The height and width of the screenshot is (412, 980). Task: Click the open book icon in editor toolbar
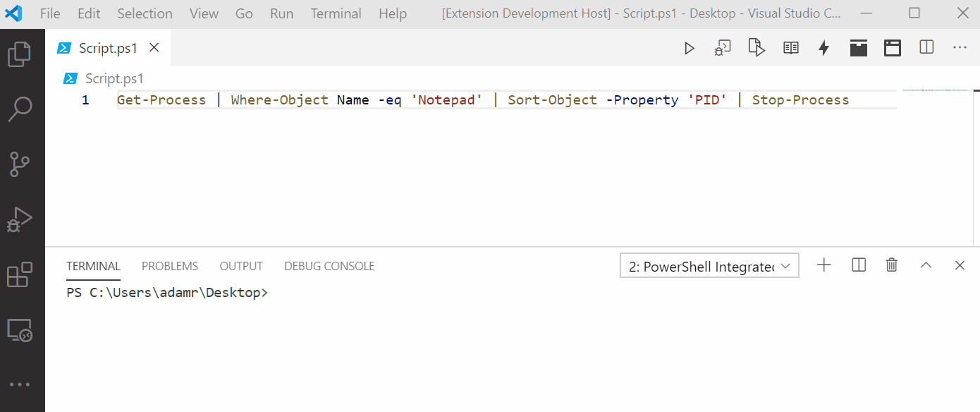pyautogui.click(x=791, y=48)
